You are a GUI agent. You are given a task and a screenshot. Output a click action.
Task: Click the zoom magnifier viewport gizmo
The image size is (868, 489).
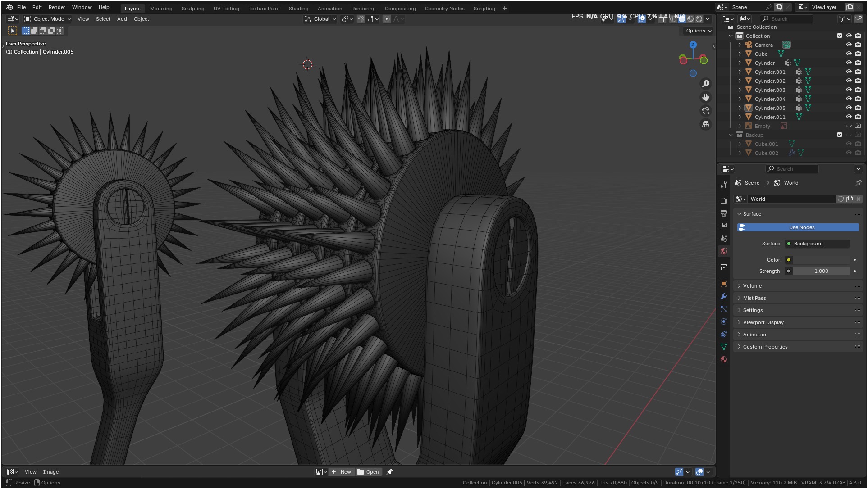pos(706,84)
